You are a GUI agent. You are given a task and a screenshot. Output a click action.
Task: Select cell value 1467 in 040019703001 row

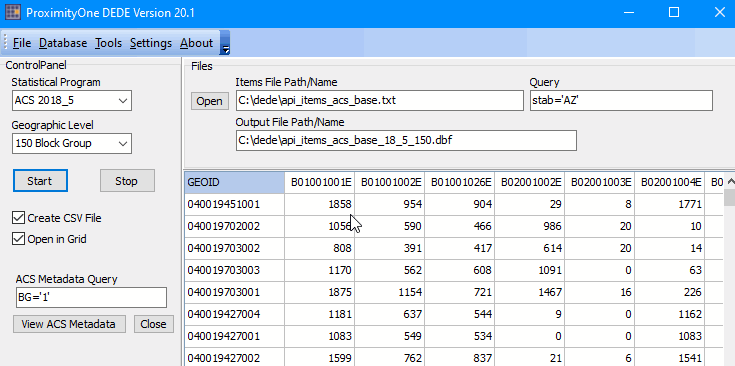[x=530, y=292]
